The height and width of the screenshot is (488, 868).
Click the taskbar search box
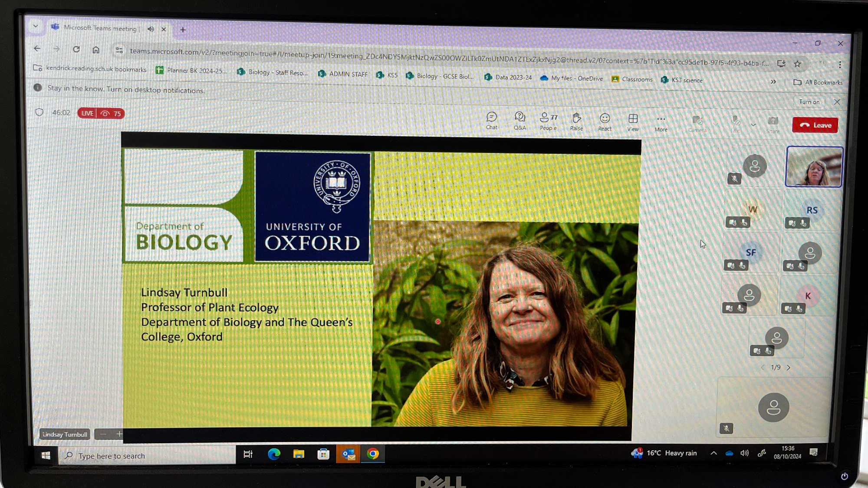tap(147, 455)
